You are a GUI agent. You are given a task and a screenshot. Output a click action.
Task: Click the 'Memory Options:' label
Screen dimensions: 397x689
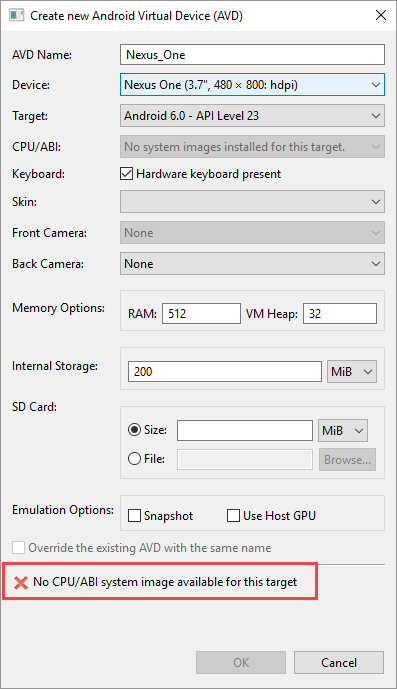[x=58, y=308]
